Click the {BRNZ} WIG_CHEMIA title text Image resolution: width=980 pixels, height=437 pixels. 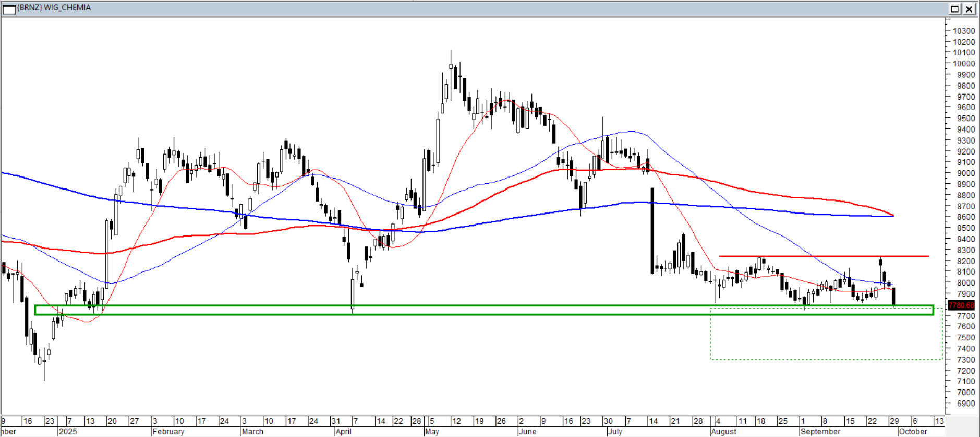tap(54, 8)
